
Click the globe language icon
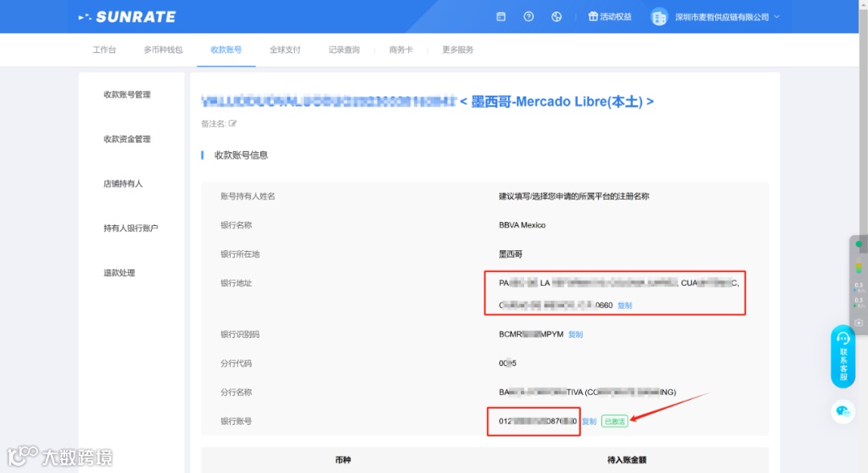(x=556, y=17)
